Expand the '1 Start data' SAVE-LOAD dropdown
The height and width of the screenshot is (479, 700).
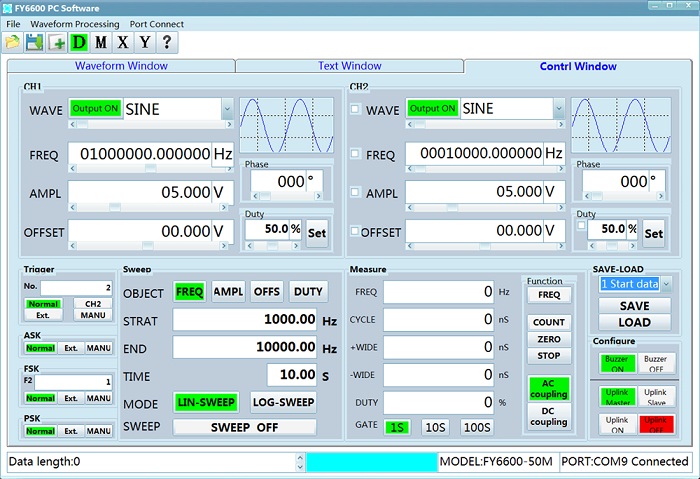point(668,284)
